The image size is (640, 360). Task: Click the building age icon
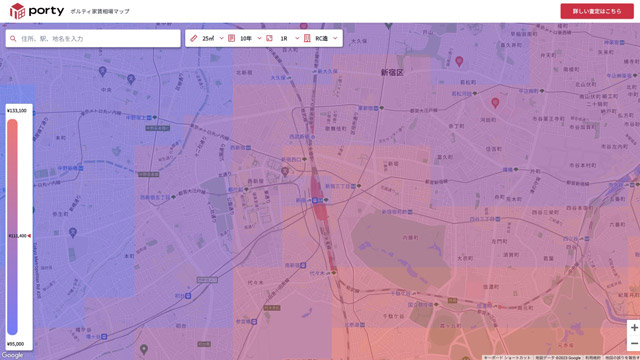pyautogui.click(x=231, y=38)
